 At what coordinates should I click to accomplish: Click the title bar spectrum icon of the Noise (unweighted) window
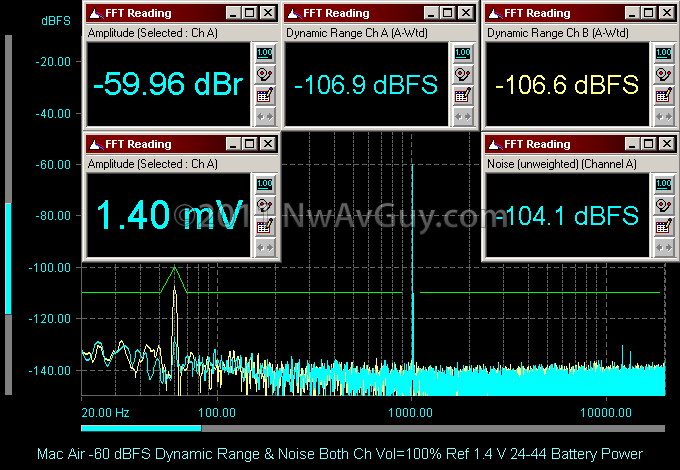point(495,144)
